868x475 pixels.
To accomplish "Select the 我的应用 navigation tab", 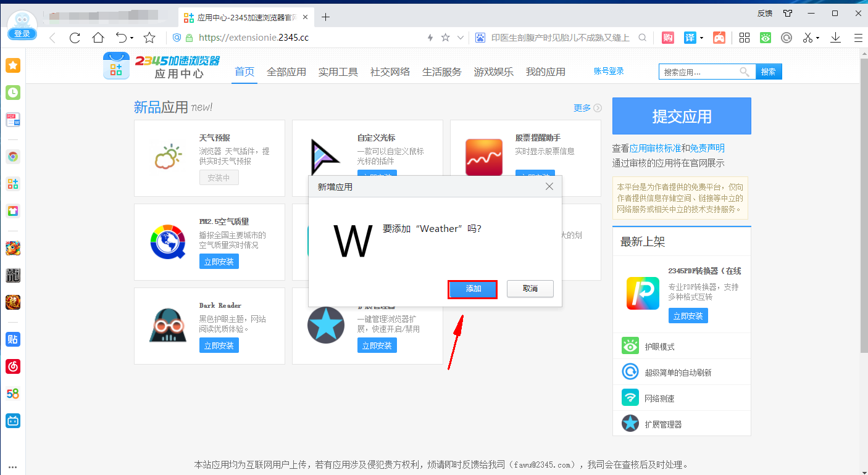I will coord(546,72).
